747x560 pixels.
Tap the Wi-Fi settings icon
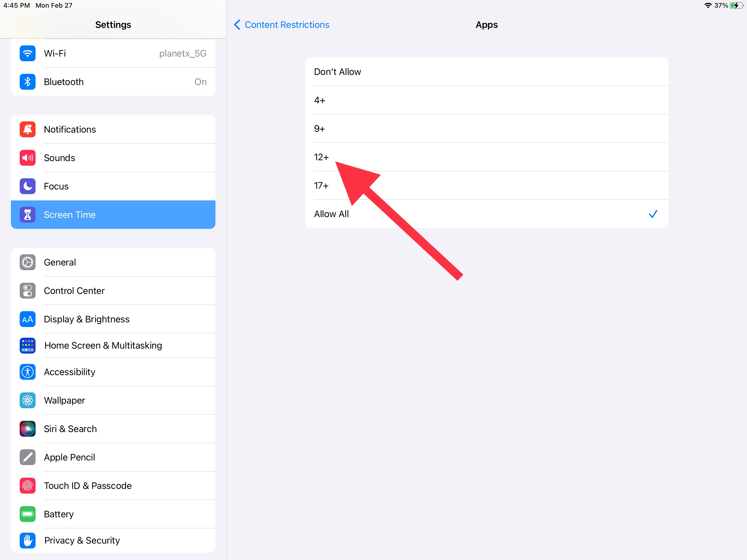click(x=27, y=53)
